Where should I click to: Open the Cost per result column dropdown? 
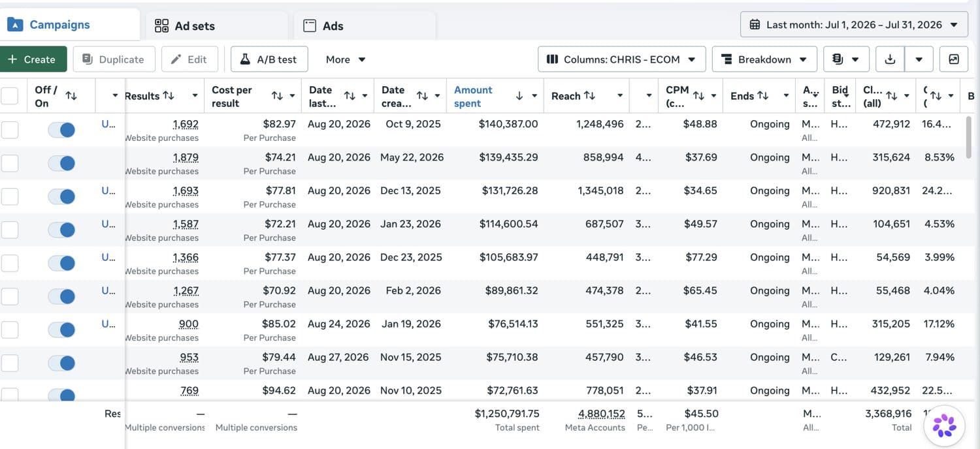292,96
